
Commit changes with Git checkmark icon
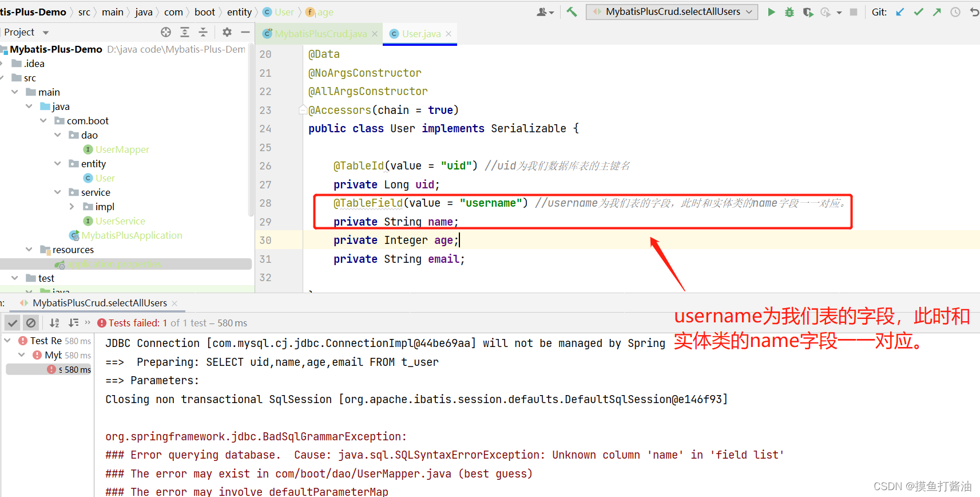918,12
